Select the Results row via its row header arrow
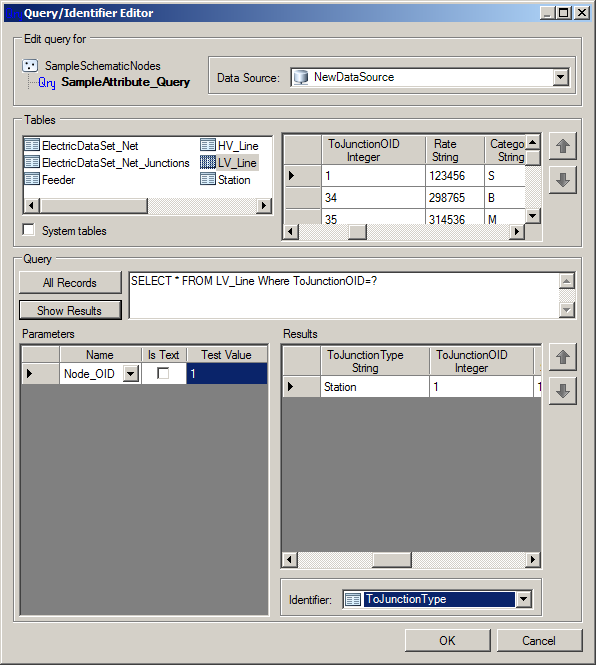This screenshot has height=665, width=596. (x=302, y=387)
